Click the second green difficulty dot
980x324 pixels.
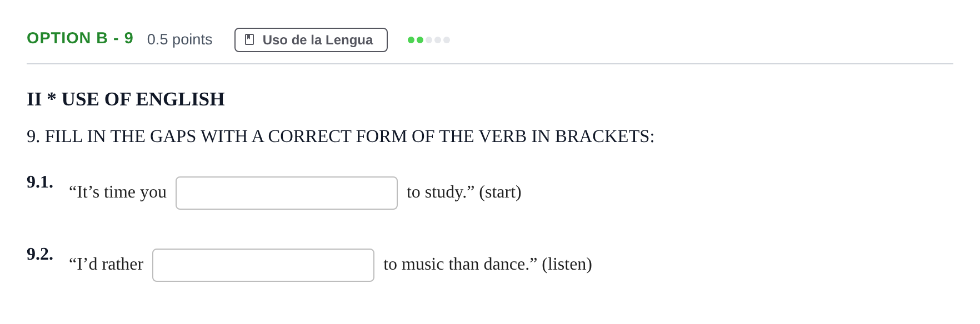pos(420,40)
